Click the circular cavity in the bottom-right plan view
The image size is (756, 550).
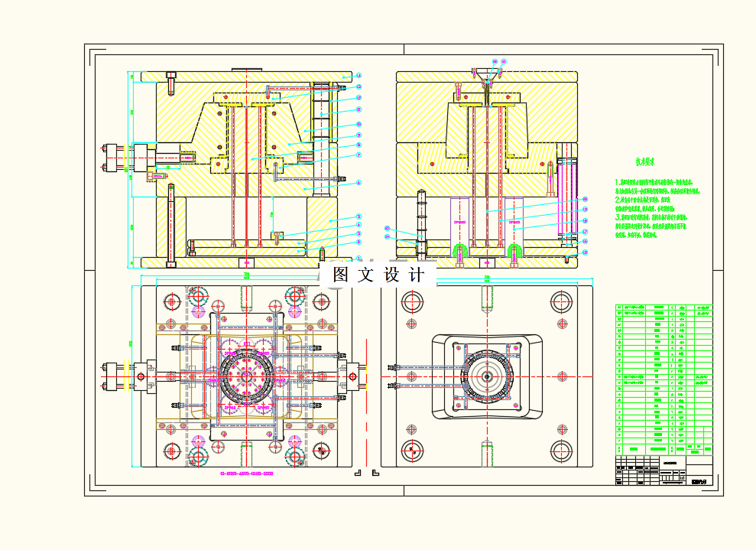coord(487,376)
